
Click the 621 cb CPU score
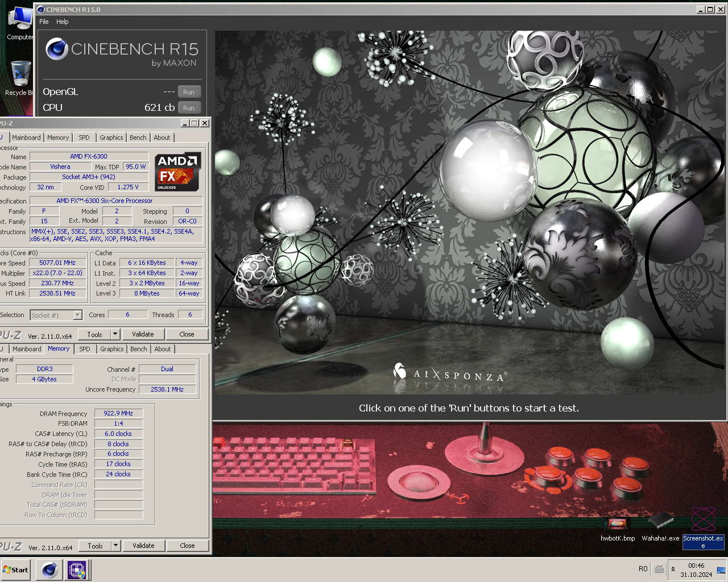point(159,107)
